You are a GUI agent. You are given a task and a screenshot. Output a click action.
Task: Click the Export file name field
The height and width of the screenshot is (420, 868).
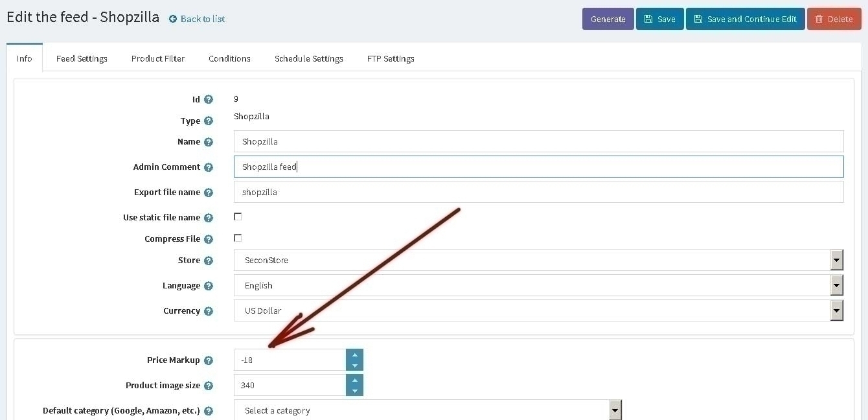pyautogui.click(x=538, y=192)
